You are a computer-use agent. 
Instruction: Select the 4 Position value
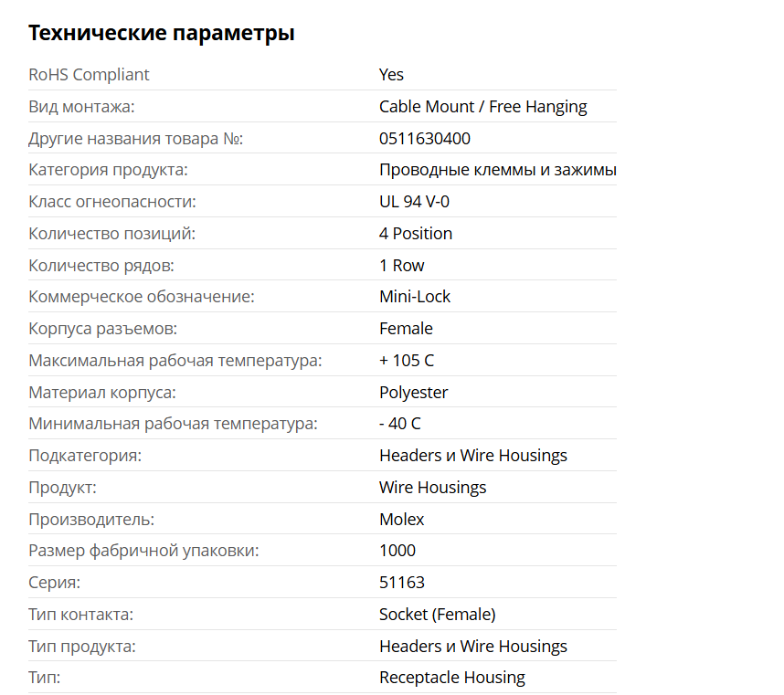[x=416, y=233]
